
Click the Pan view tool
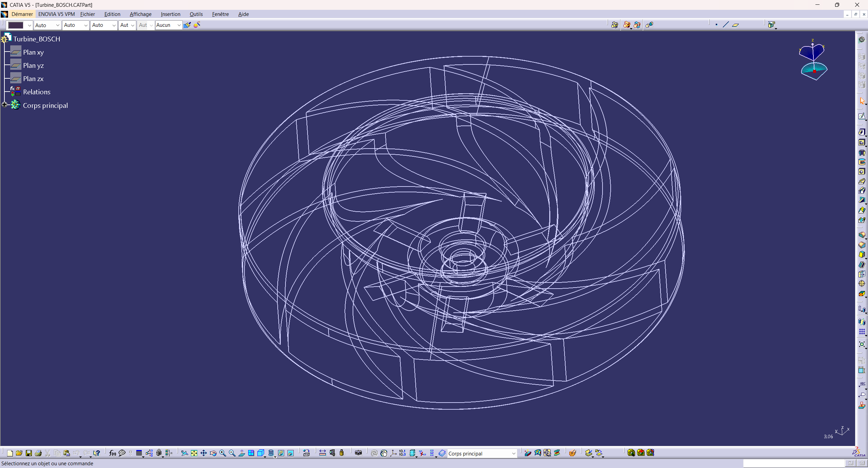click(203, 453)
